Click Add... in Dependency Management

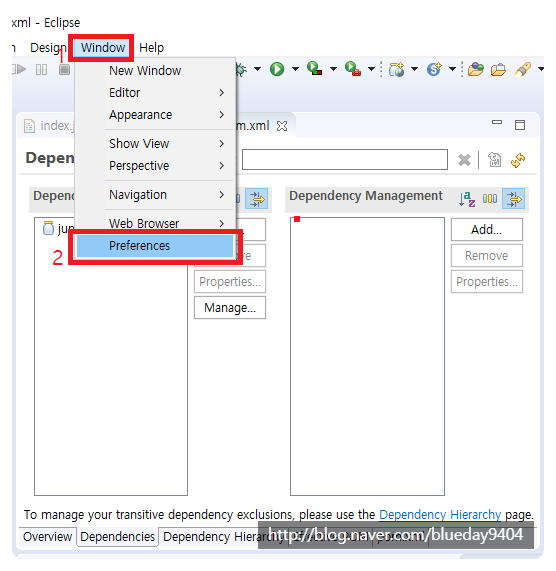[x=487, y=229]
